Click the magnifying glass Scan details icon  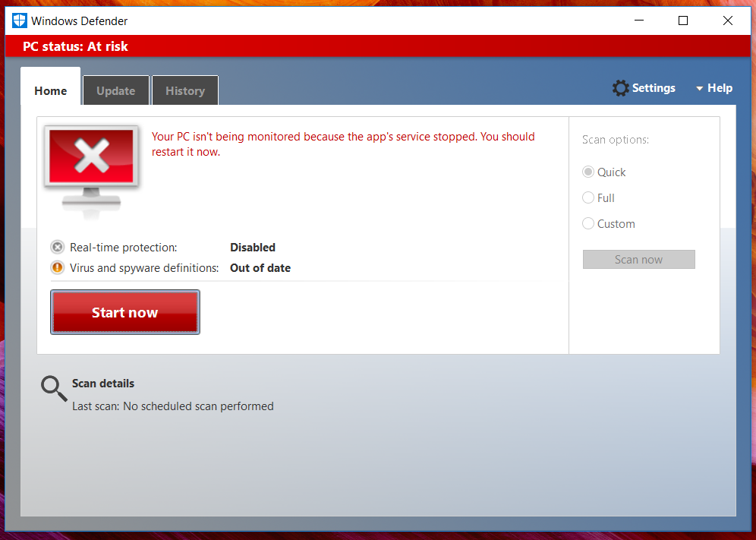pyautogui.click(x=54, y=389)
